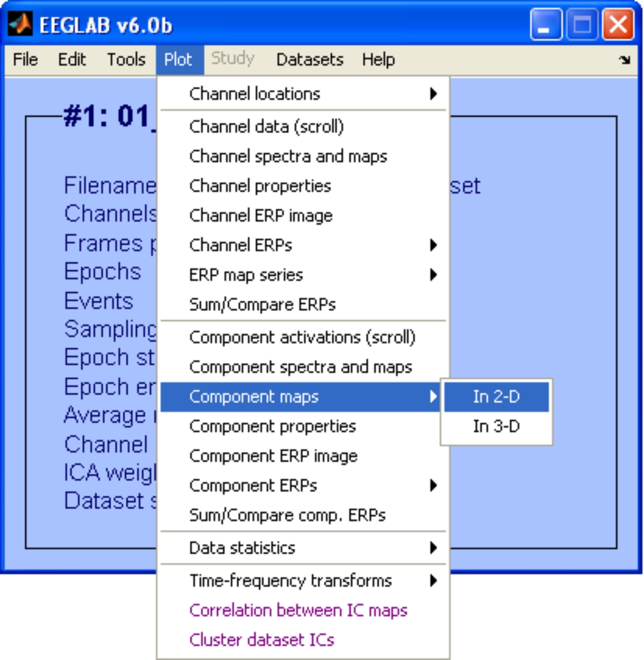Select Component spectra and maps

click(x=302, y=367)
